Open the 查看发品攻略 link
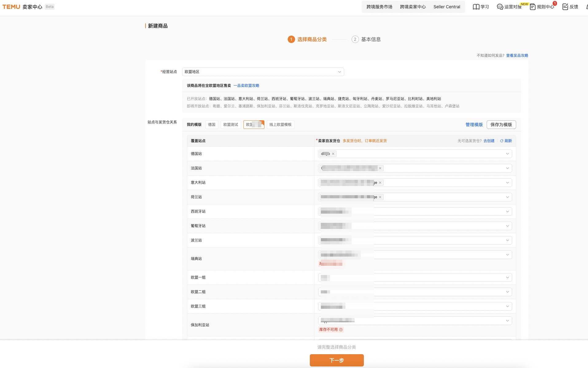 click(x=517, y=56)
